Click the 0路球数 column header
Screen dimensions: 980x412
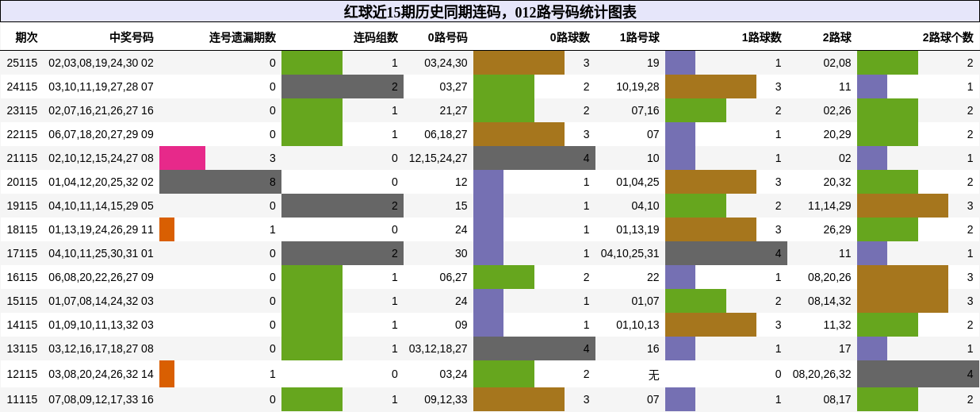click(570, 37)
